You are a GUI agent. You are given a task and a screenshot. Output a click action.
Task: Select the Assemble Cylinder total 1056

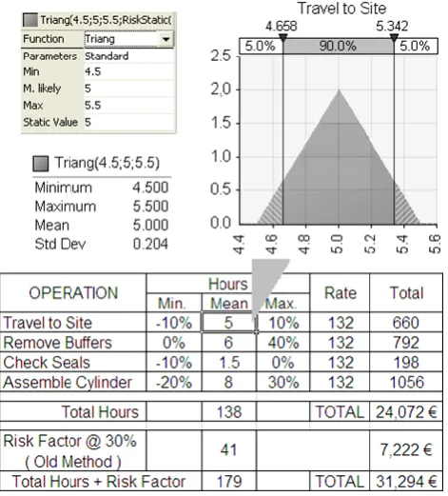406,383
